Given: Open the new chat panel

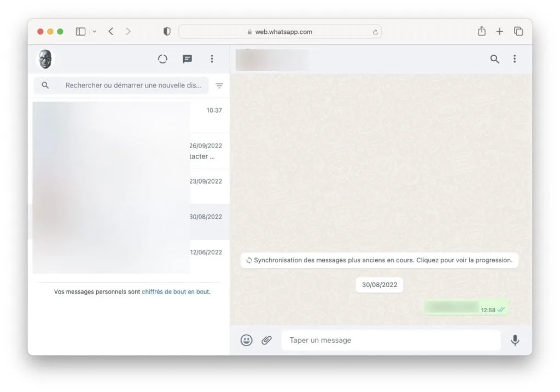Looking at the screenshot, I should coord(187,59).
